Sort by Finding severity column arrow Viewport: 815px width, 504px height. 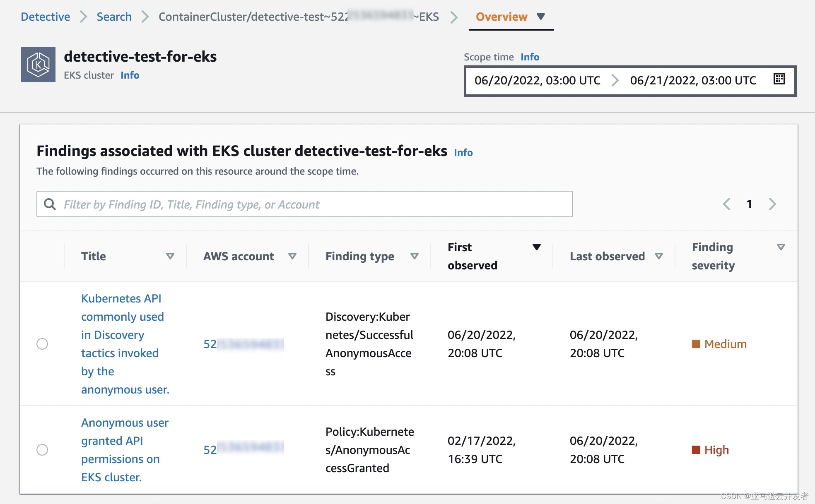tap(781, 247)
